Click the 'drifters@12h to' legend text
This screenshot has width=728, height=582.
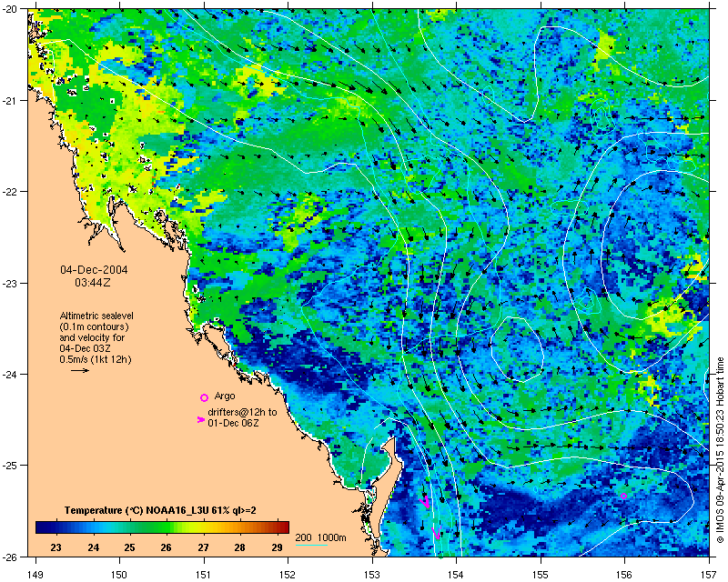click(x=242, y=412)
